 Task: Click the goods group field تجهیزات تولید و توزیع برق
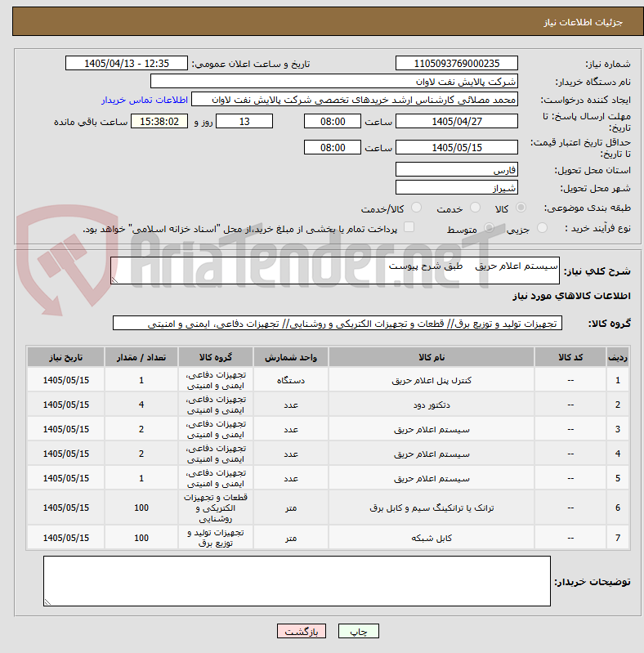[x=338, y=323]
